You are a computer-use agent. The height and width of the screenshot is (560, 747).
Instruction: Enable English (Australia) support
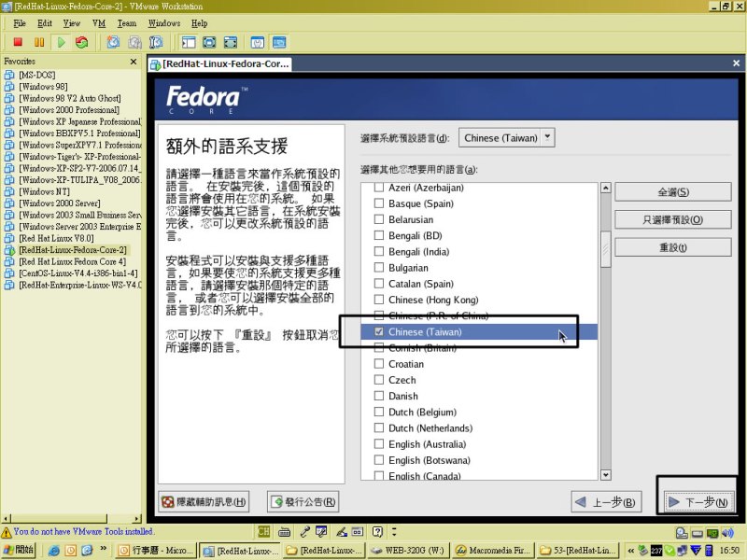[379, 444]
